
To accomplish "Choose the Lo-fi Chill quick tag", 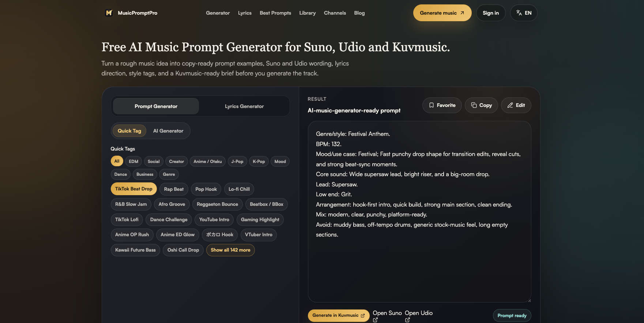I will [239, 189].
